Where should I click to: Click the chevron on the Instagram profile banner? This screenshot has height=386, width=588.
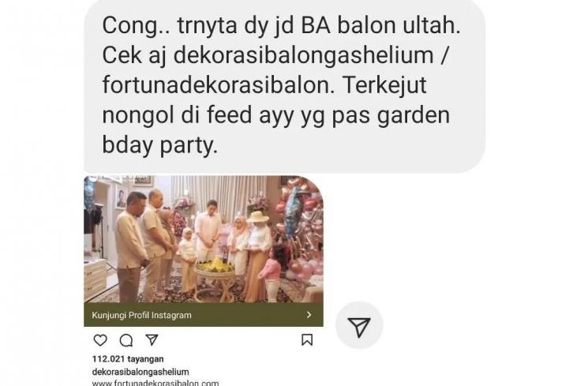pyautogui.click(x=309, y=315)
